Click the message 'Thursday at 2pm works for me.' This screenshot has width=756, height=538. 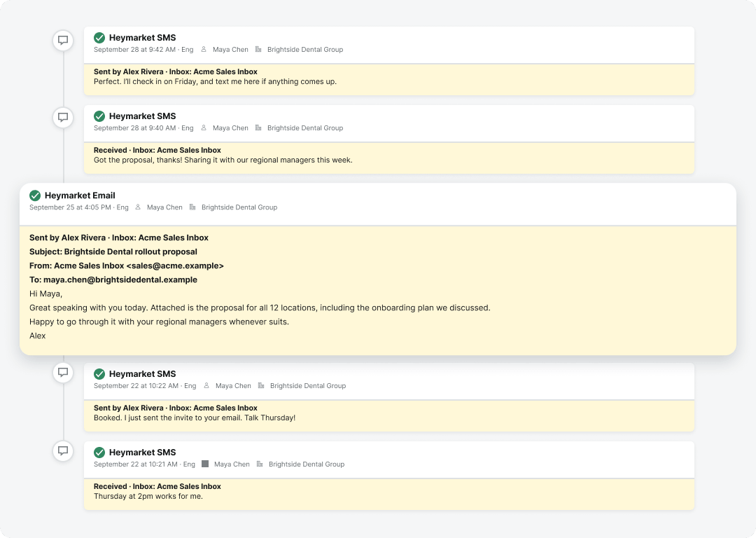(x=148, y=497)
